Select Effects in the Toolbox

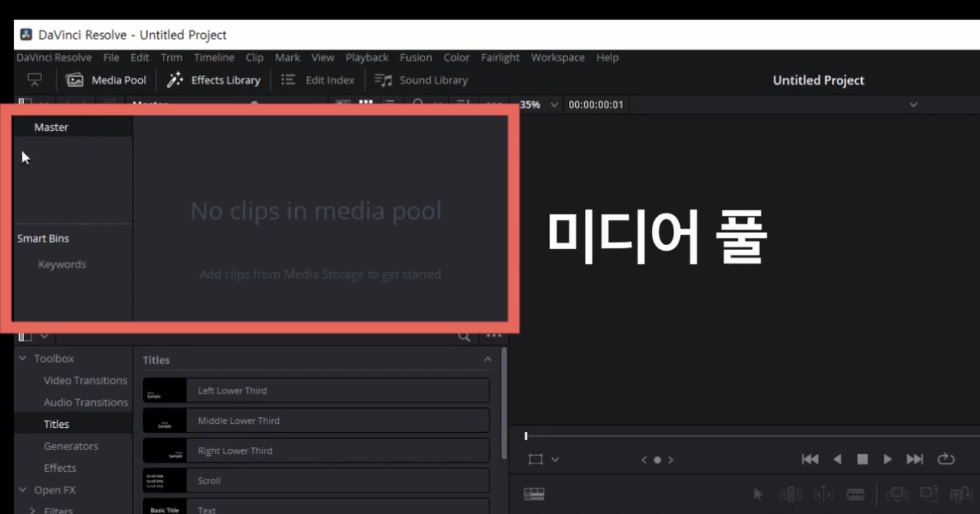point(60,468)
